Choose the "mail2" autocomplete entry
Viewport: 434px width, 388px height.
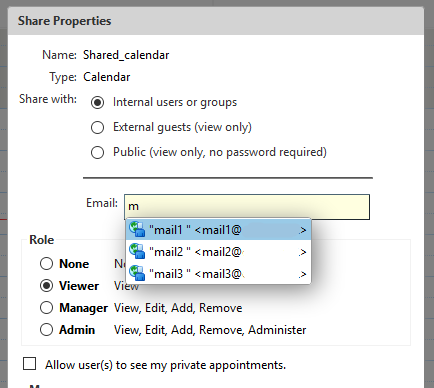pyautogui.click(x=218, y=252)
